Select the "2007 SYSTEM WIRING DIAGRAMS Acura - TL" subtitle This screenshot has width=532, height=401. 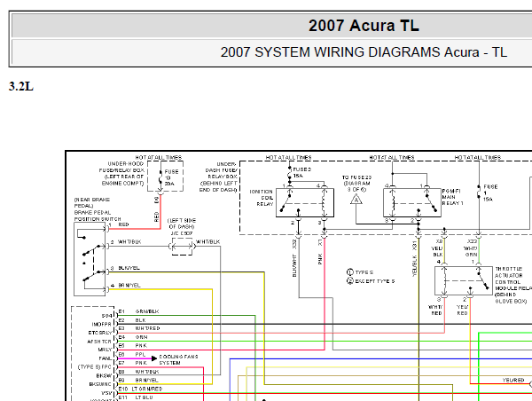[x=364, y=52]
